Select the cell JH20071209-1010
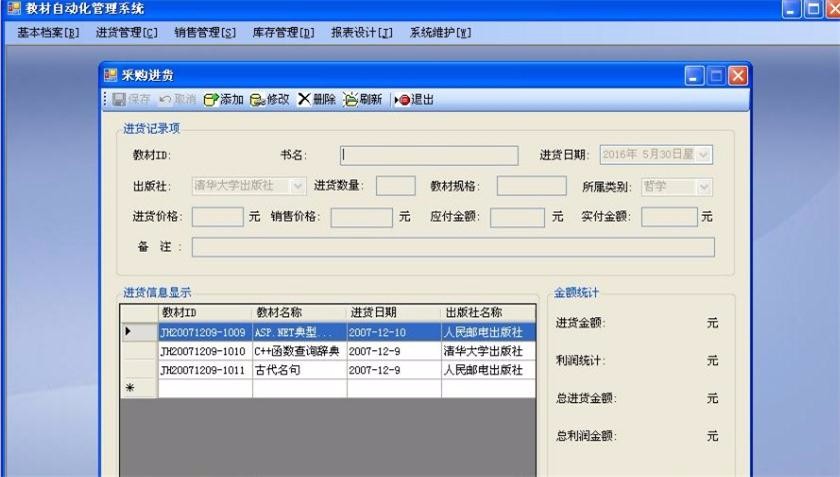This screenshot has height=477, width=840. coord(205,351)
